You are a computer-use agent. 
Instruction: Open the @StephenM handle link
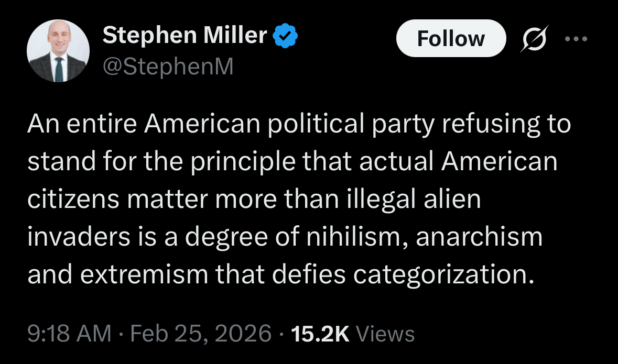167,67
